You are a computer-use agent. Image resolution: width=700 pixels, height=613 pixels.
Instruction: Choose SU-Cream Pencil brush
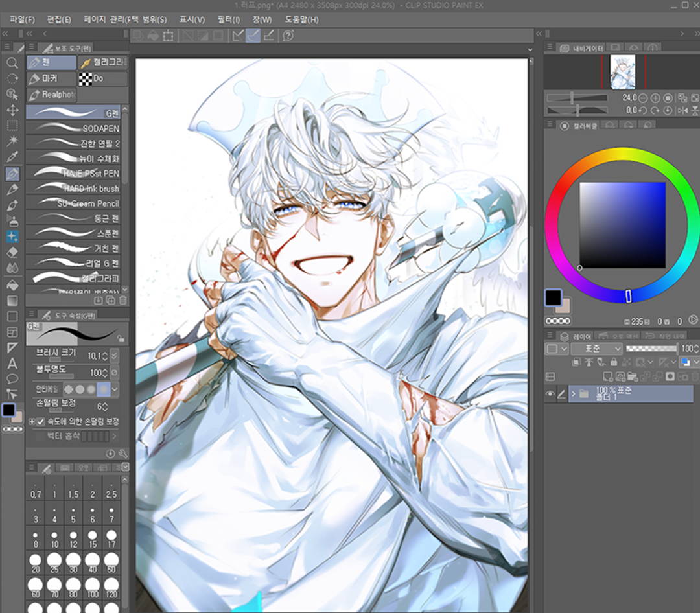[73, 203]
